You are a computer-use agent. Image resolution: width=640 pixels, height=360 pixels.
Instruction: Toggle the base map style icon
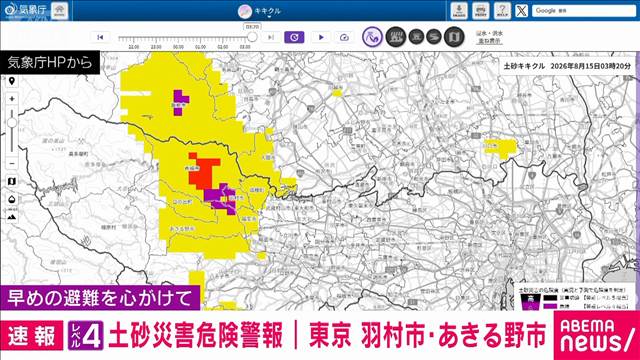[x=12, y=181]
